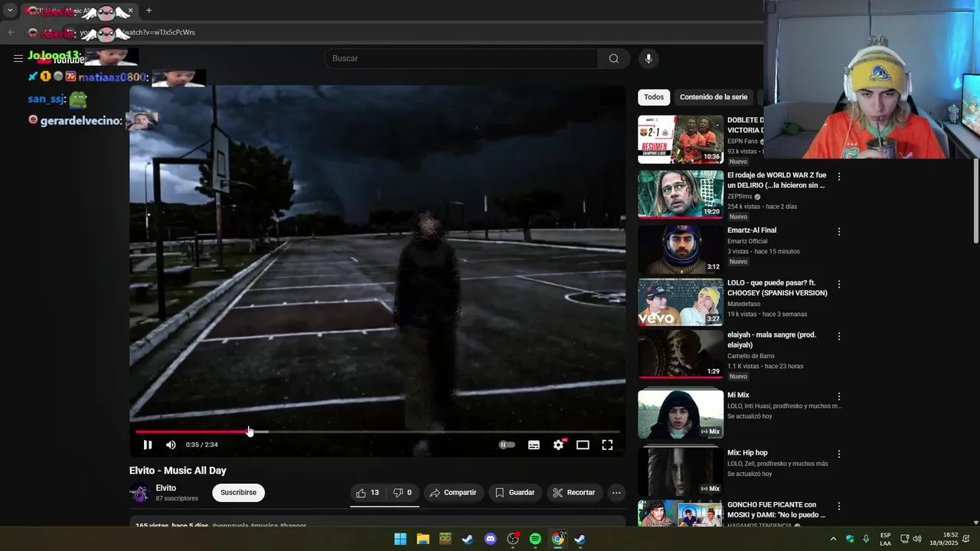Select the Todos filter chip

(654, 97)
